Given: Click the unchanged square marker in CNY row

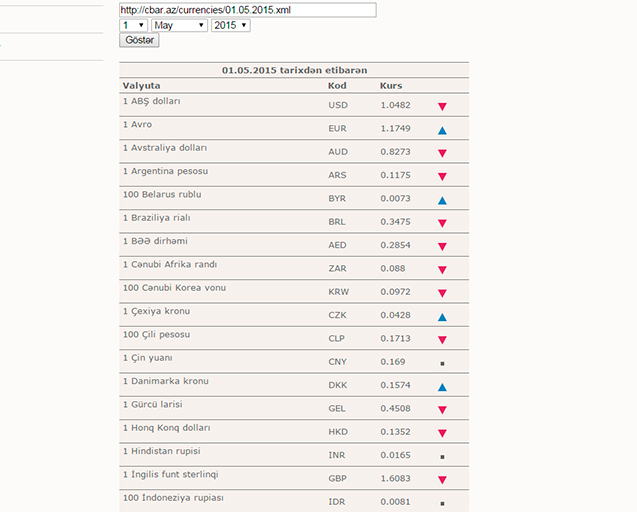Looking at the screenshot, I should pos(442,363).
